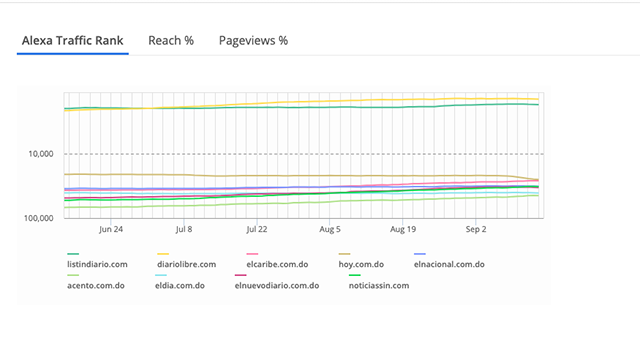Click the Aug 5 date axis label

tap(330, 229)
